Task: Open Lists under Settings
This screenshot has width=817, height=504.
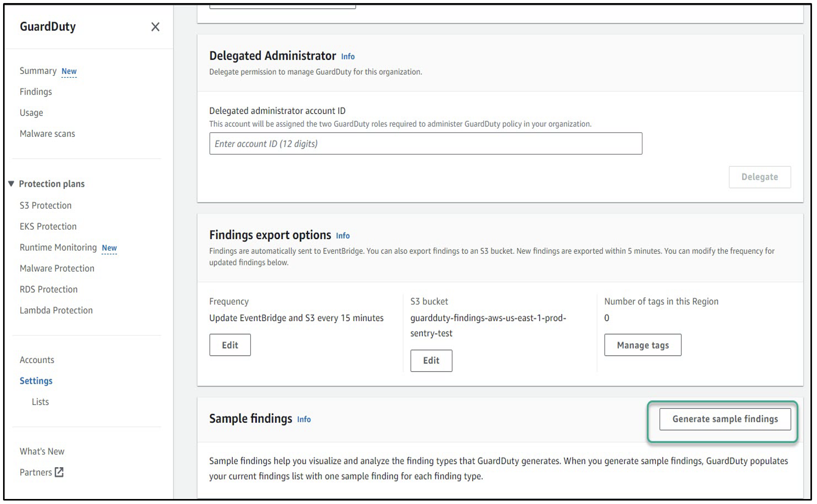Action: tap(40, 402)
